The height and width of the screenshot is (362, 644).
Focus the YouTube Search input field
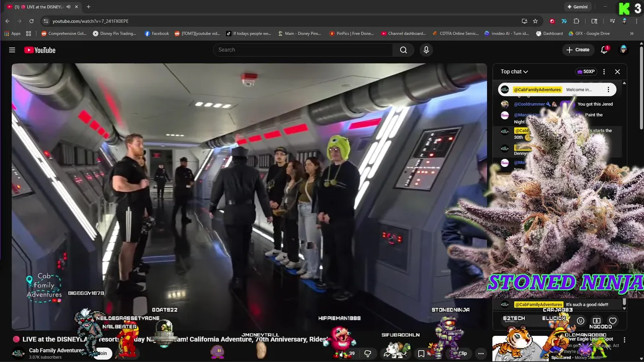pyautogui.click(x=303, y=50)
